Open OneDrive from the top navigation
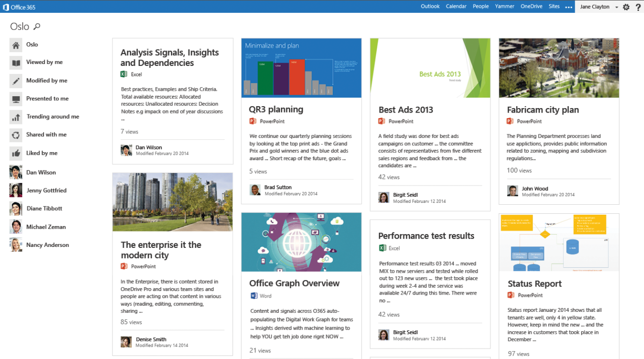The image size is (644, 359). click(532, 6)
